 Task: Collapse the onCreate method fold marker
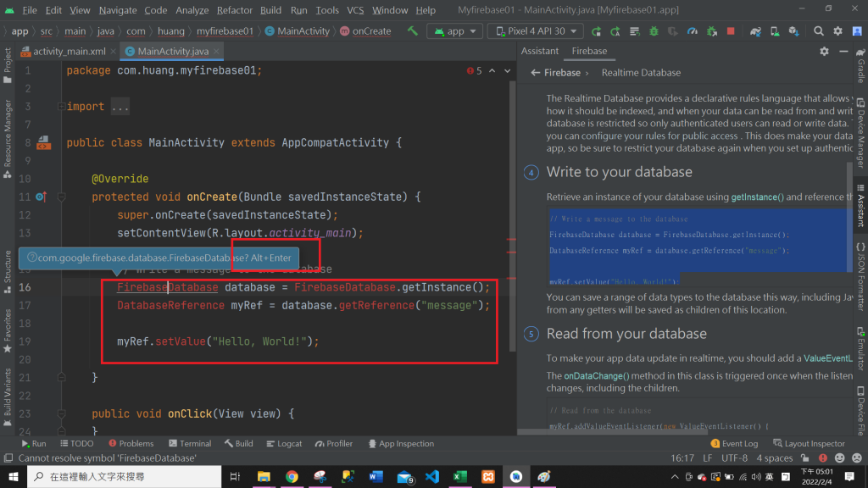click(x=61, y=197)
